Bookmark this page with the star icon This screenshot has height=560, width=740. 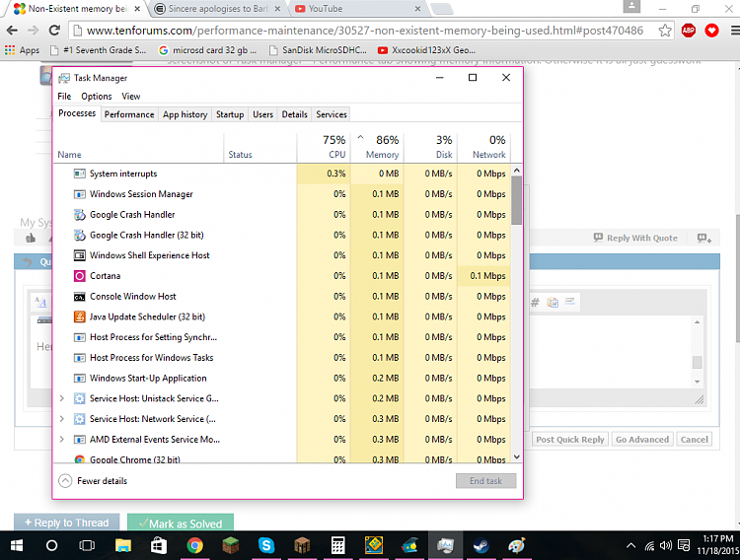tap(665, 31)
